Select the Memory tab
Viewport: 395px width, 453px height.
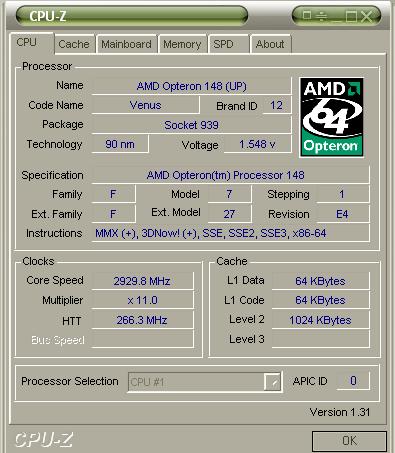point(182,44)
